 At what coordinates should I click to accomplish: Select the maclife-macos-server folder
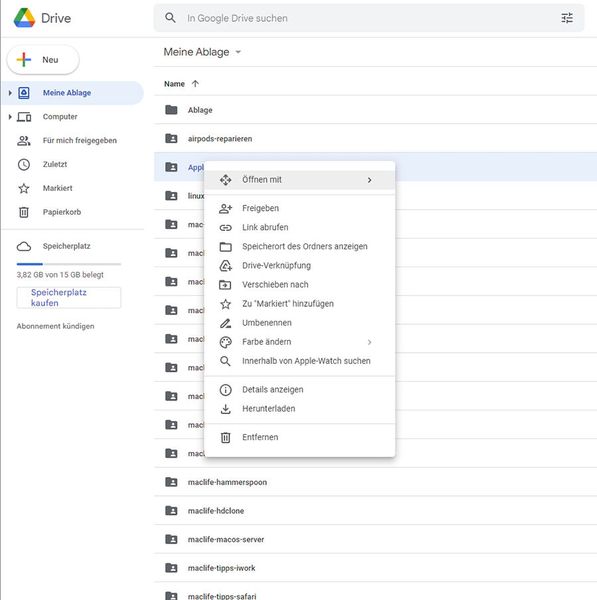375,540
